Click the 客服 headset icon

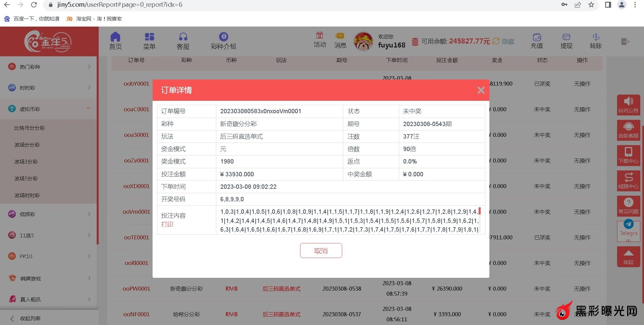tap(183, 37)
